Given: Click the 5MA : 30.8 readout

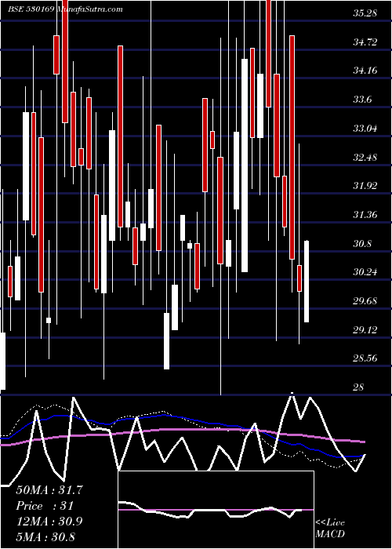Looking at the screenshot, I should pos(45,536).
